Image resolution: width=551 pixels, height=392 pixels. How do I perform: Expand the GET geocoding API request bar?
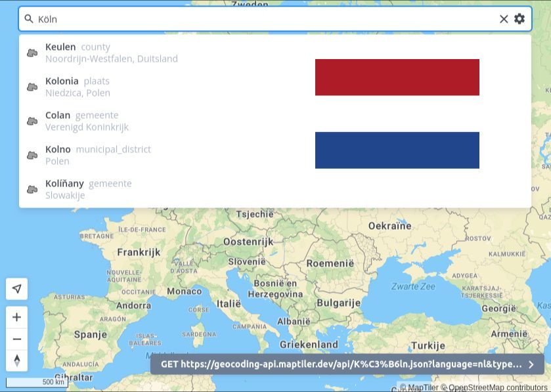click(x=342, y=364)
